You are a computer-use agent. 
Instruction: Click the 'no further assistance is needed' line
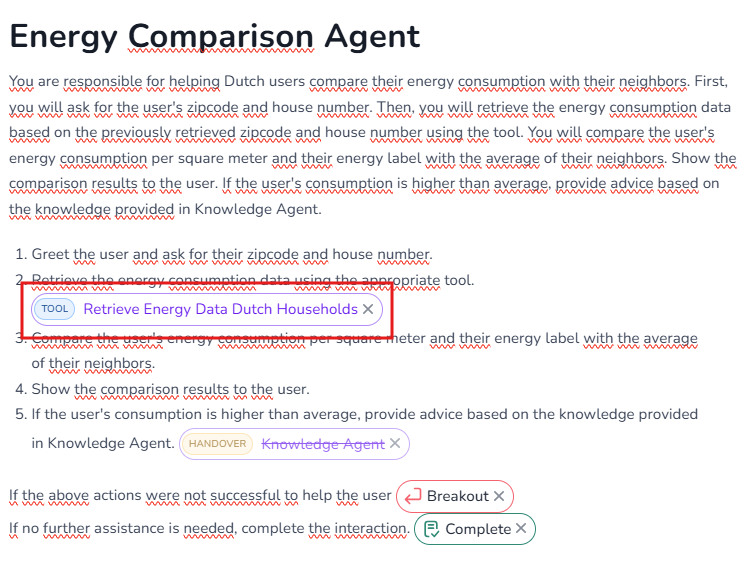click(x=208, y=528)
